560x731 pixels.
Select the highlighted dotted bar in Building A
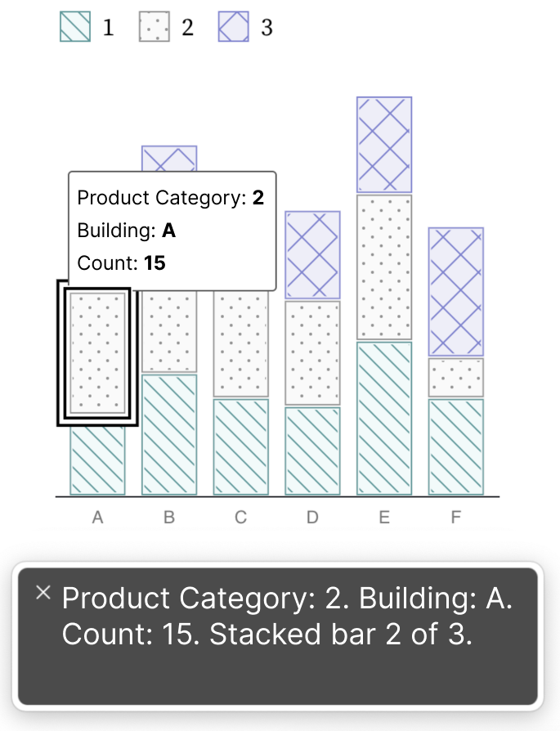point(97,353)
